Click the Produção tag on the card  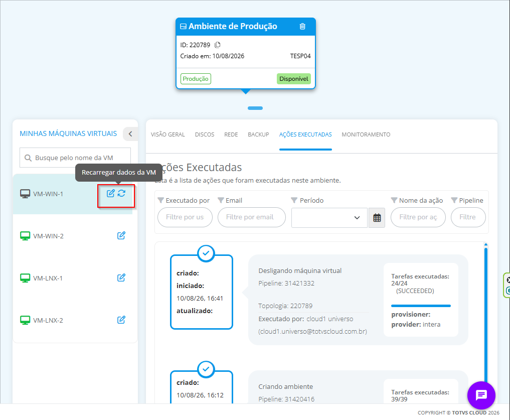(196, 79)
